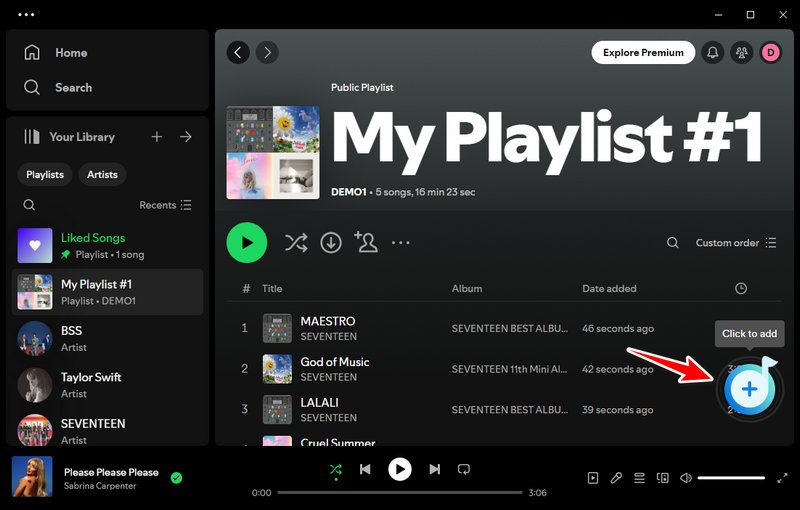Toggle playlist shuffle icon

pos(296,243)
